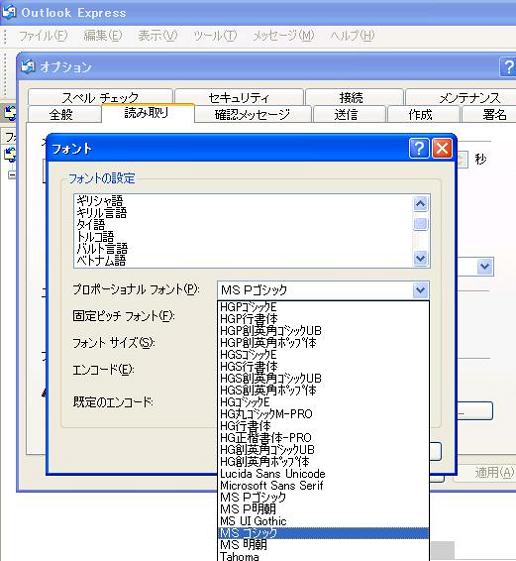Open the 全般 tab
The image size is (516, 561).
[x=61, y=114]
